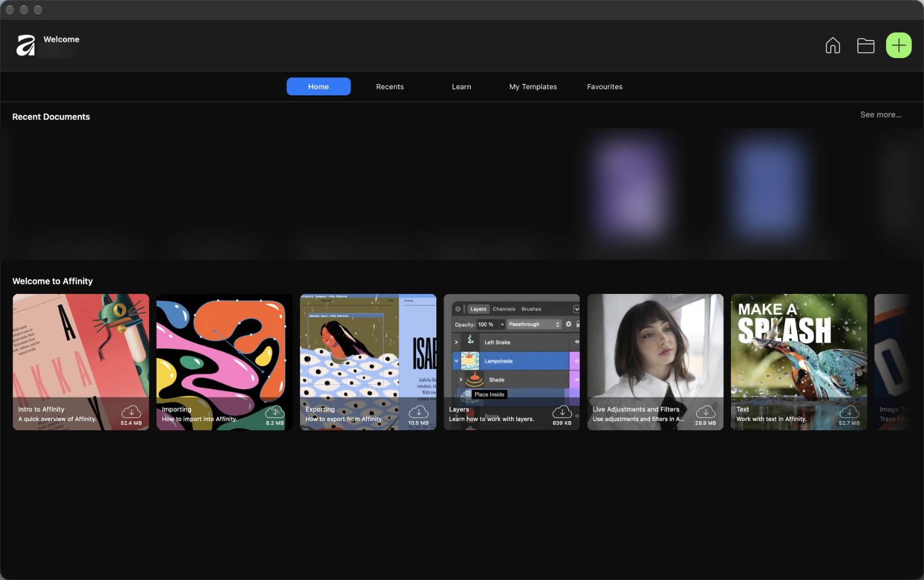Download the Layers tutorial cloud icon

562,411
